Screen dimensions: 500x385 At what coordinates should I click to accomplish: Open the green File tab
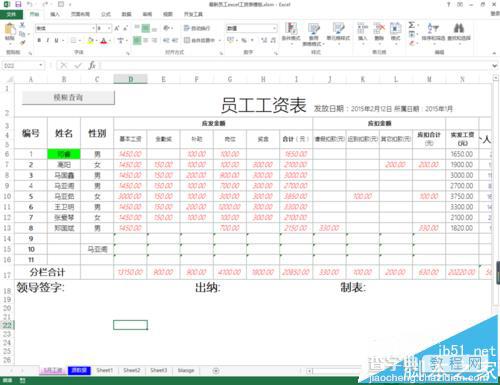[x=11, y=14]
